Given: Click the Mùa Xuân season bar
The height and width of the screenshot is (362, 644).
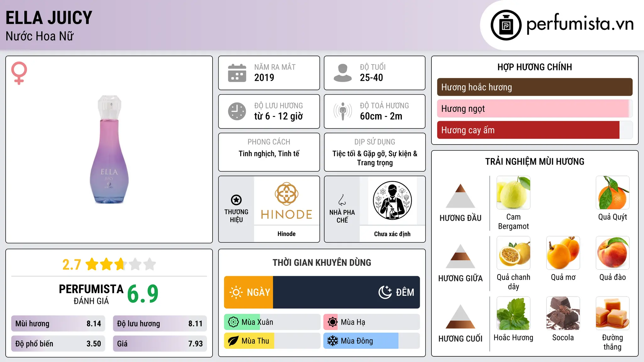Looking at the screenshot, I should [x=272, y=322].
